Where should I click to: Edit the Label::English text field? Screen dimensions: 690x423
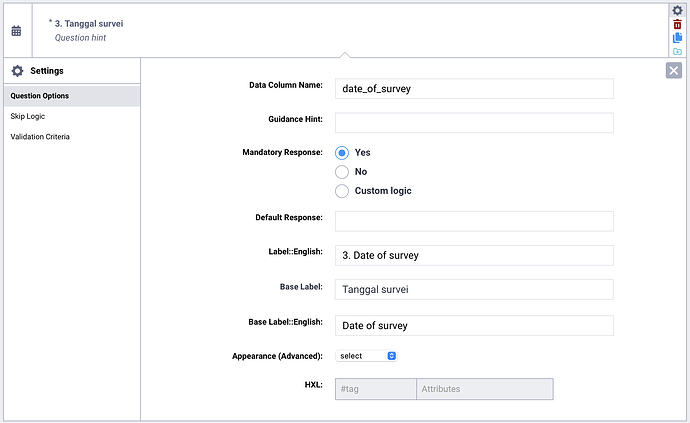click(474, 255)
